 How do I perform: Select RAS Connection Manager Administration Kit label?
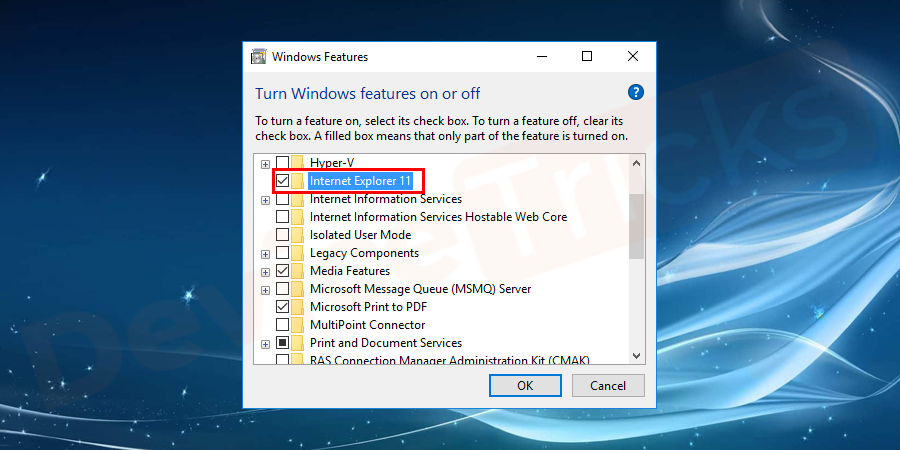tap(449, 360)
